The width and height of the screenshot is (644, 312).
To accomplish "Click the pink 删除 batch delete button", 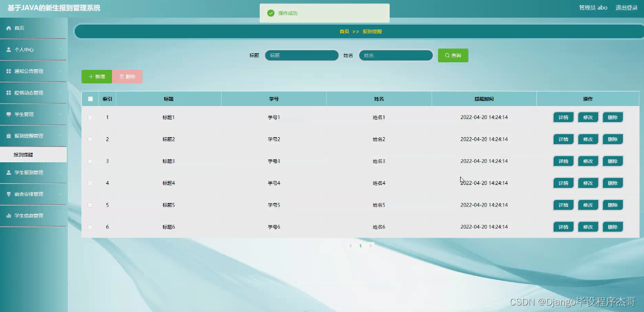I will click(x=128, y=77).
